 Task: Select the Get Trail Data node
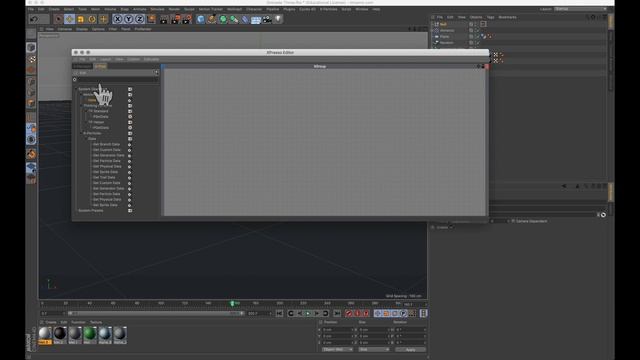tap(104, 178)
